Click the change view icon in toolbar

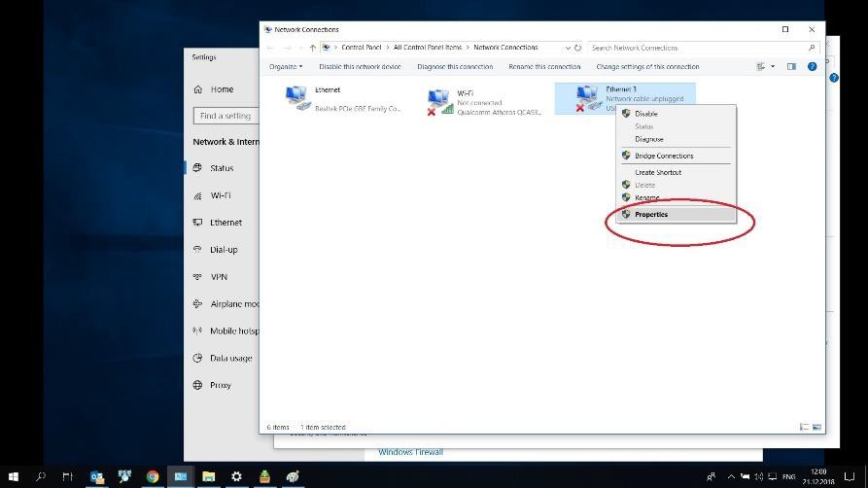(761, 66)
